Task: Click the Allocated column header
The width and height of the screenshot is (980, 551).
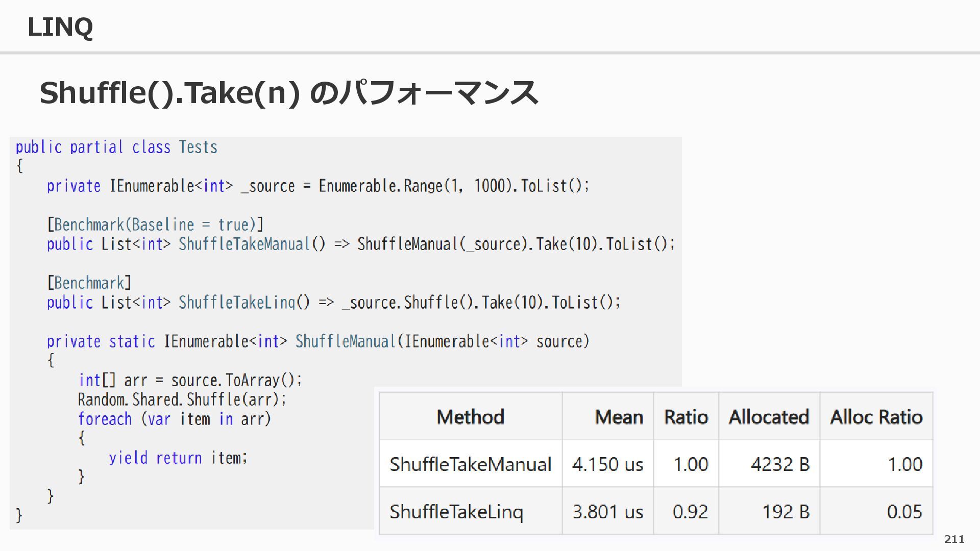Action: tap(768, 417)
